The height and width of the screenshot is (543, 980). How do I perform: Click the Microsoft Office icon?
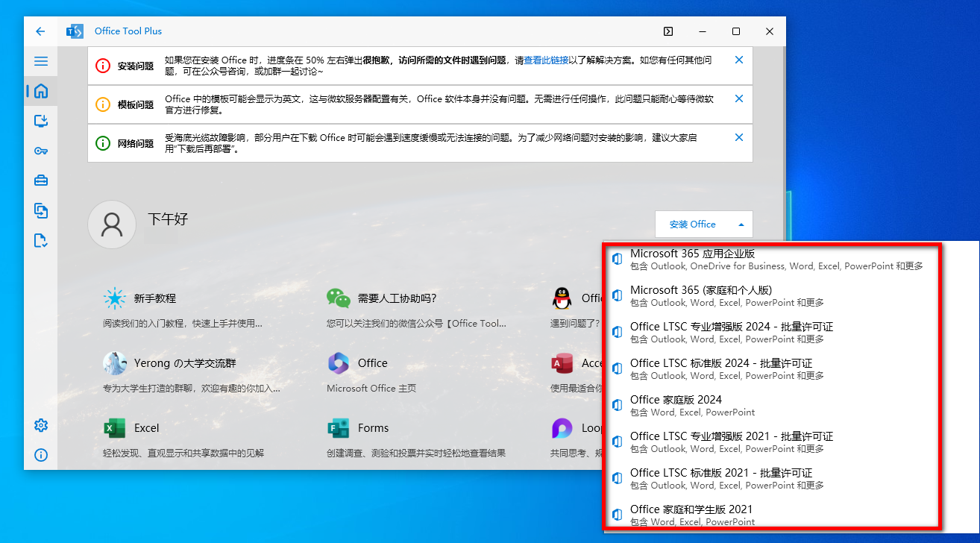[x=339, y=363]
